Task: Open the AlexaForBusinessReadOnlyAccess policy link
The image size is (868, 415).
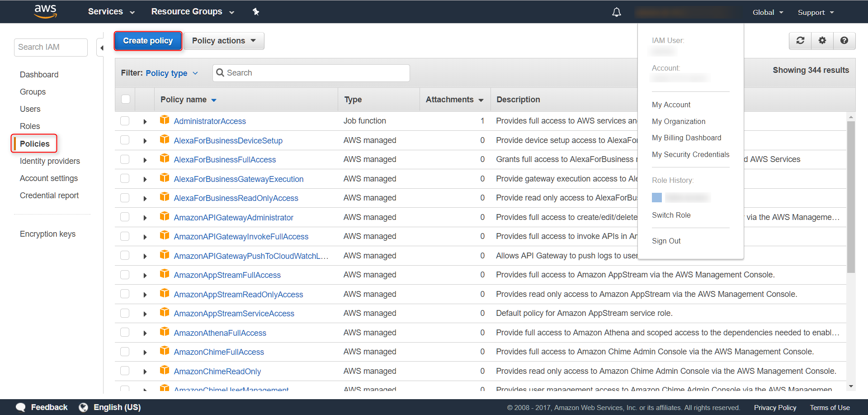Action: coord(236,198)
